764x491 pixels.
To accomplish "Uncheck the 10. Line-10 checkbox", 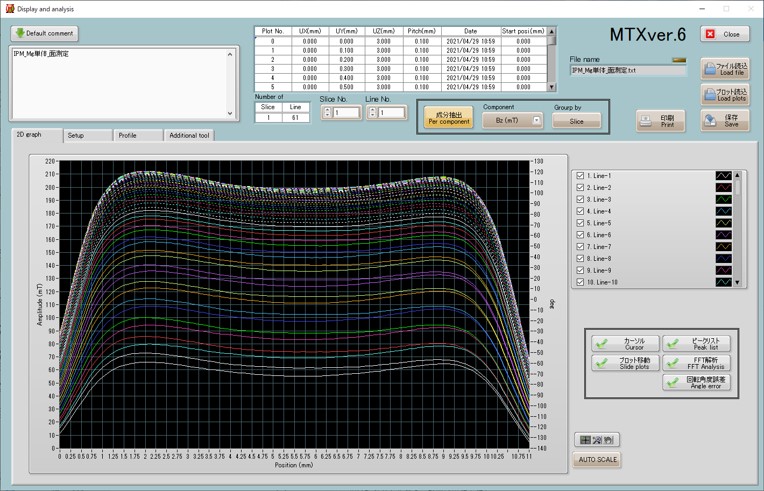I will click(x=580, y=282).
